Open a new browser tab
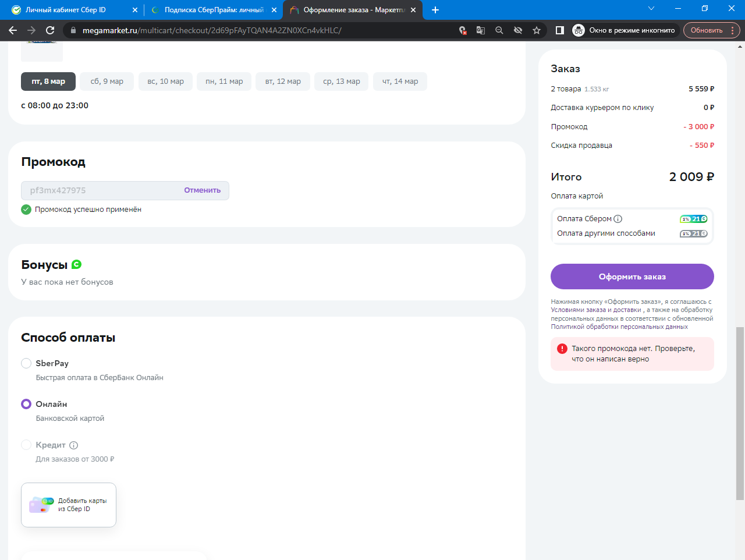The height and width of the screenshot is (560, 745). pos(435,10)
